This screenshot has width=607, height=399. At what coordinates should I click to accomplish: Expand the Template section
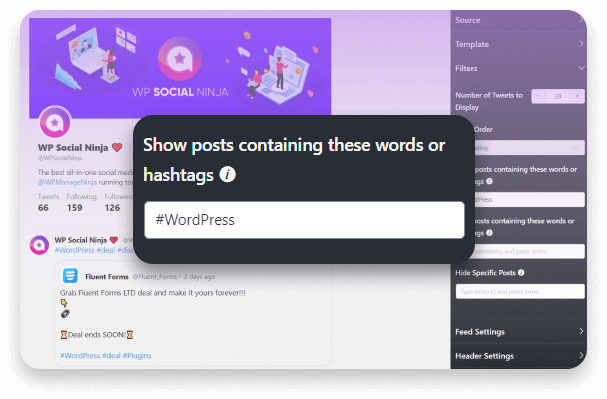click(518, 44)
